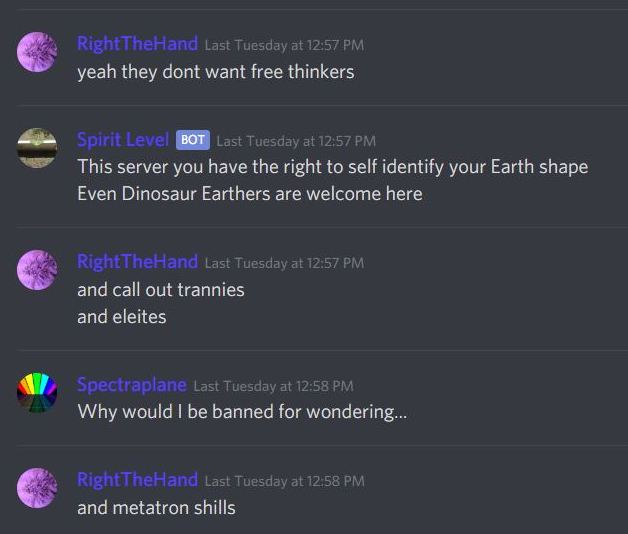This screenshot has height=534, width=628.
Task: Select 'and eleites' message line
Action: 122,317
